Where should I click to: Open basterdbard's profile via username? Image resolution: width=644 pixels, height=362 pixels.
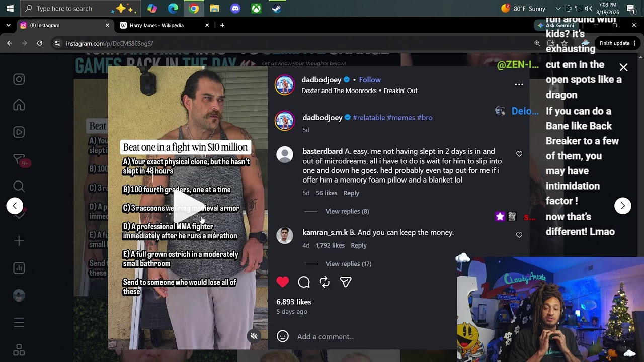pyautogui.click(x=323, y=151)
